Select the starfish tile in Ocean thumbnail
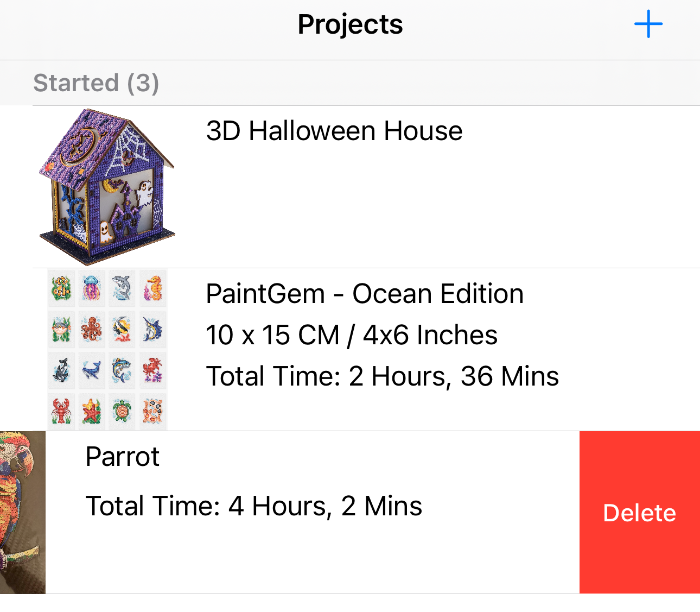 [92, 411]
